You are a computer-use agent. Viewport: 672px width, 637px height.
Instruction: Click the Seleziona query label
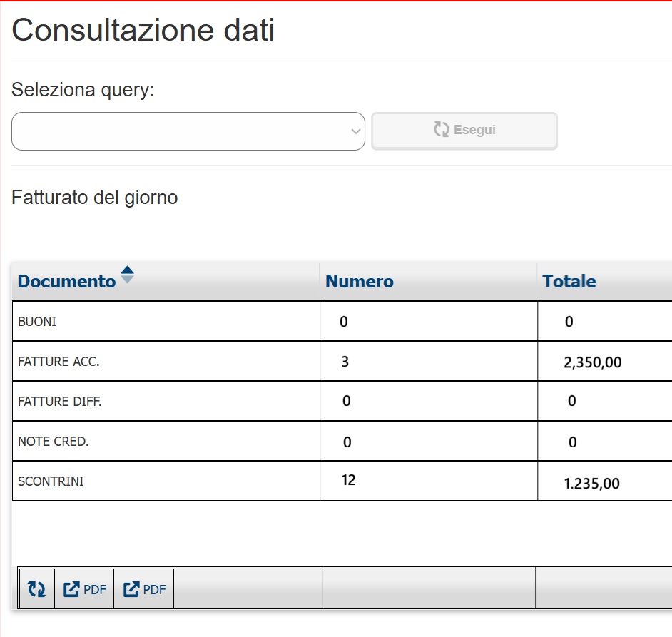[x=83, y=90]
